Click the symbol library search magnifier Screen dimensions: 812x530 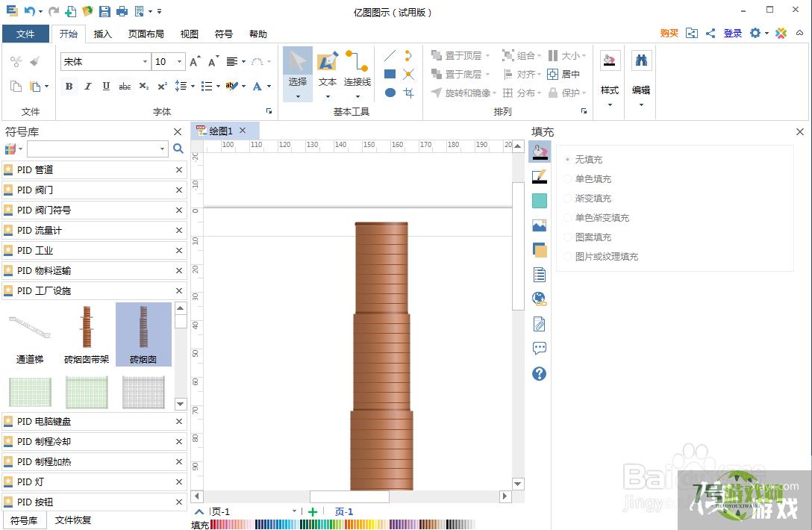coord(178,149)
